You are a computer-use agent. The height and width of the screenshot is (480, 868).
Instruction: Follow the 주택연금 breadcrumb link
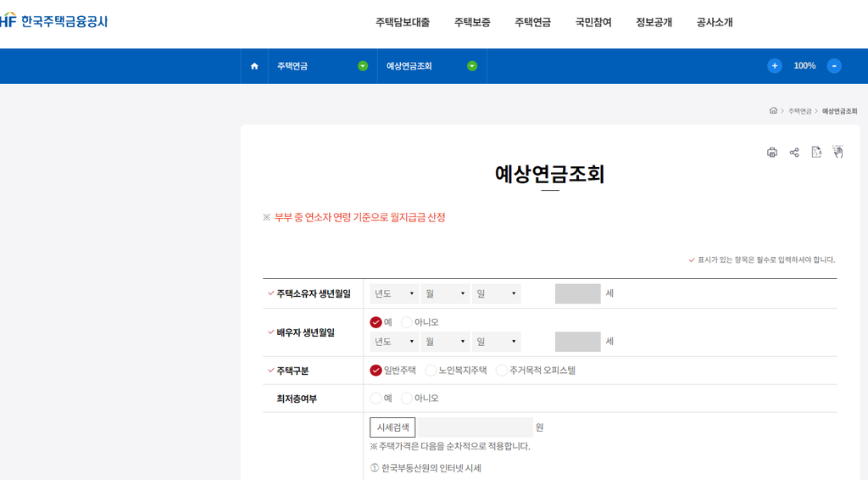click(799, 111)
